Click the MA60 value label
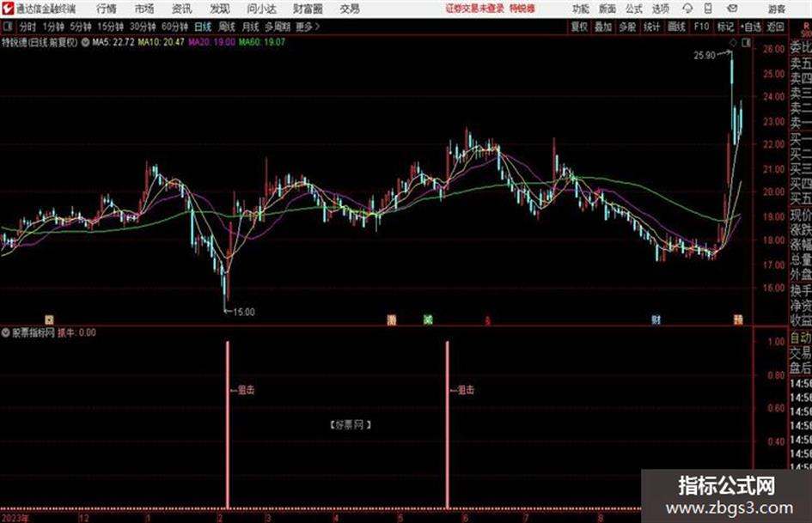This screenshot has width=812, height=523. (x=261, y=42)
